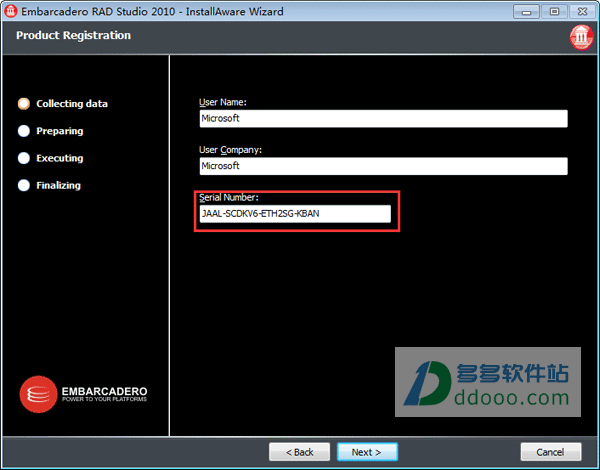Click the Embarcadero icon in title bar
This screenshot has width=600, height=470.
tap(10, 11)
